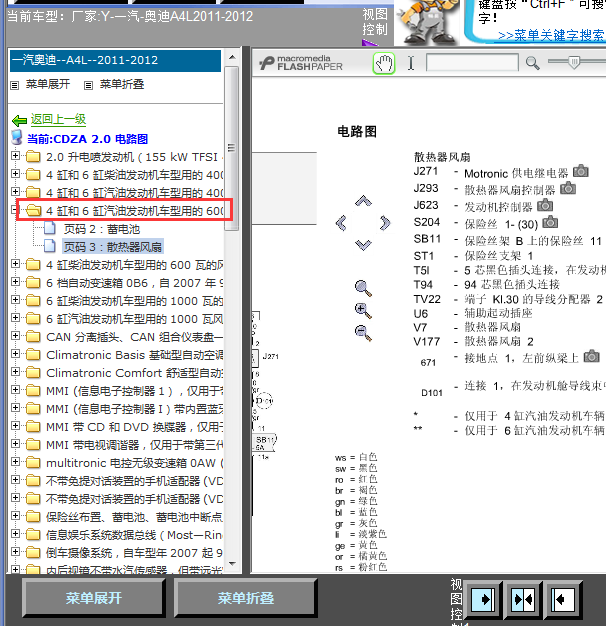Open 页码 3：散热器风扇 page
The width and height of the screenshot is (606, 626).
(x=113, y=247)
